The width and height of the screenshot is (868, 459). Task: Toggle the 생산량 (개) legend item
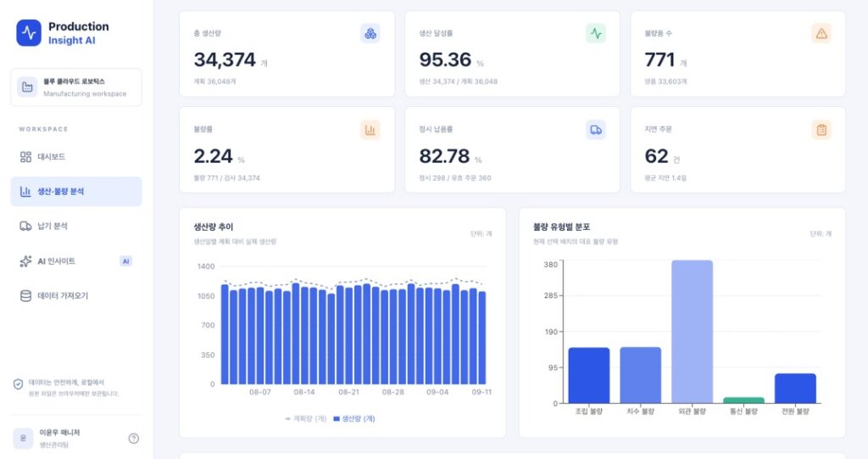click(x=354, y=419)
